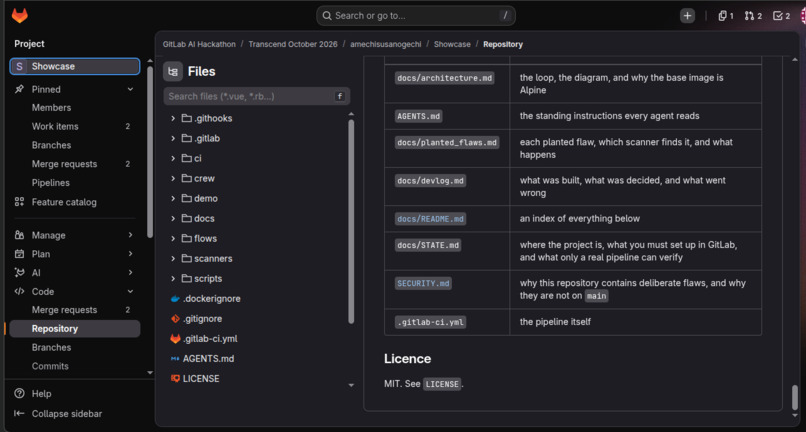Click the create new plus icon
Viewport: 806px width, 432px height.
(687, 16)
